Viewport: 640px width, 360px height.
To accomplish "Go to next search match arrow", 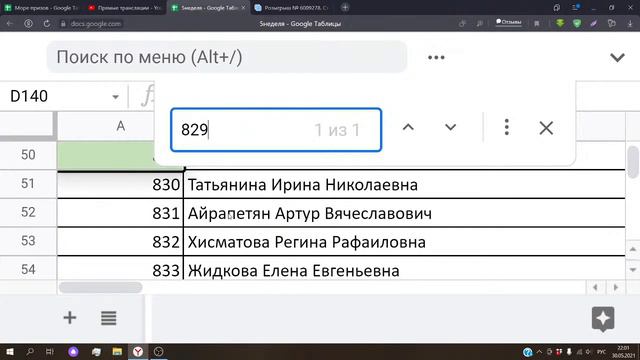I will click(450, 128).
